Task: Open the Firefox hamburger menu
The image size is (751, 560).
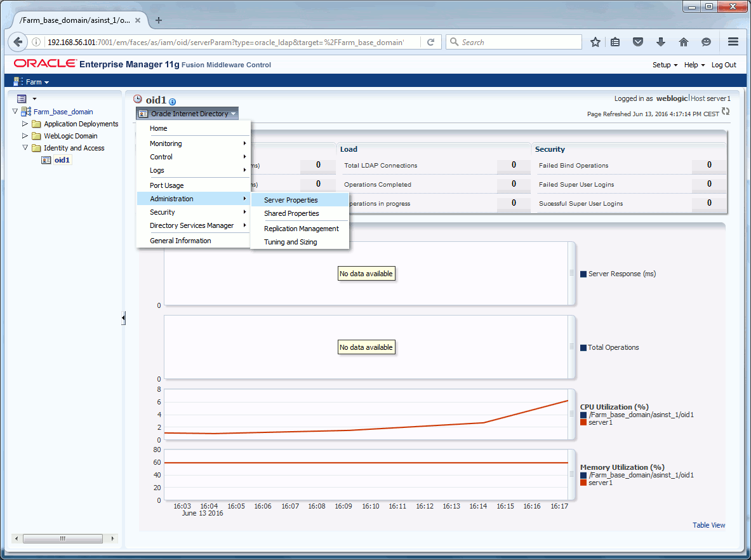Action: (x=733, y=42)
